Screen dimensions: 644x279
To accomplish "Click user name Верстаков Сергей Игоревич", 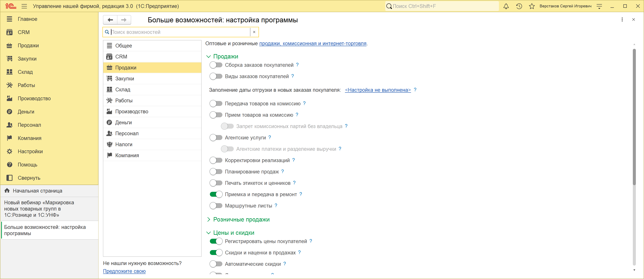I will tap(565, 6).
